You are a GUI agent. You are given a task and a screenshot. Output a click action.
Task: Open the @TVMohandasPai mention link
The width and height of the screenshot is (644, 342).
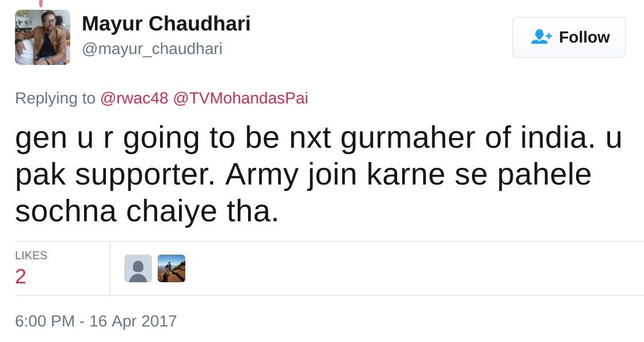tap(241, 98)
